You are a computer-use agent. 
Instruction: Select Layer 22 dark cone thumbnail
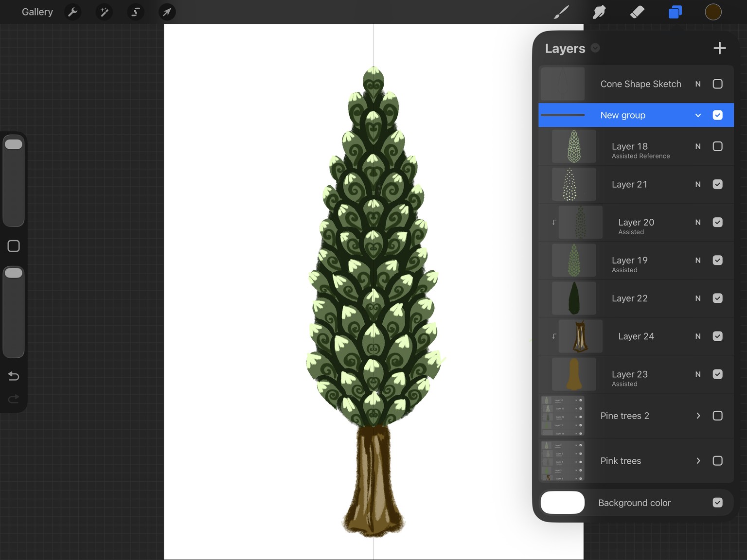(574, 298)
